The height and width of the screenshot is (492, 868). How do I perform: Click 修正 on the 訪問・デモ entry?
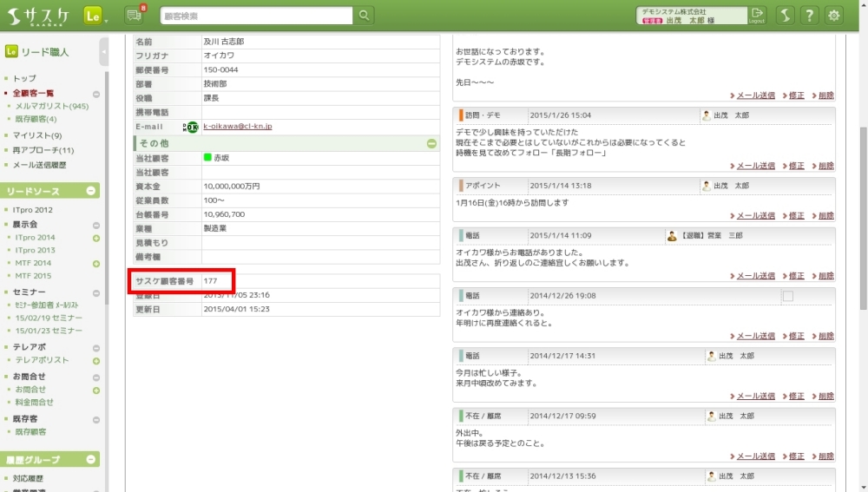tap(796, 166)
